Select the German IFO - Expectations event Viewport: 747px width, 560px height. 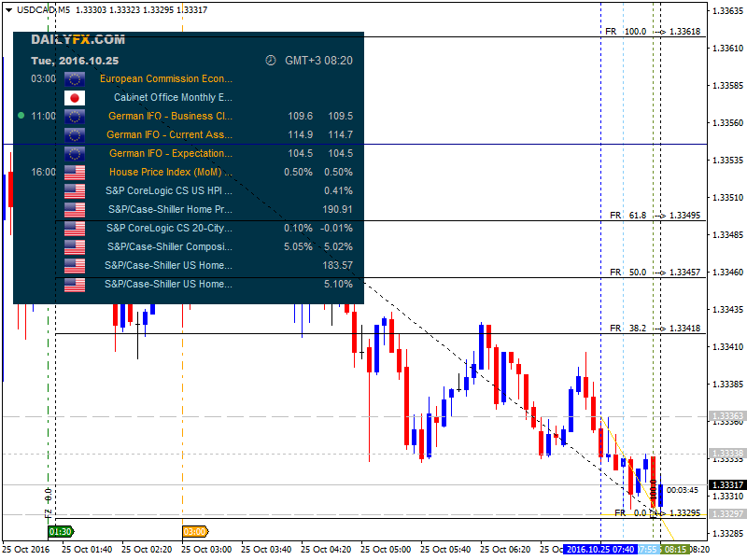(170, 154)
